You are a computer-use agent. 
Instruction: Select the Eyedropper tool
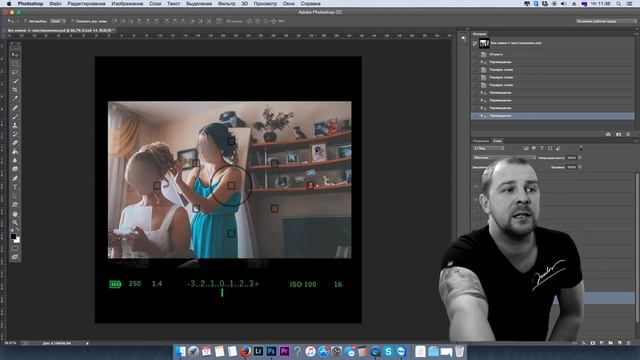(15, 98)
